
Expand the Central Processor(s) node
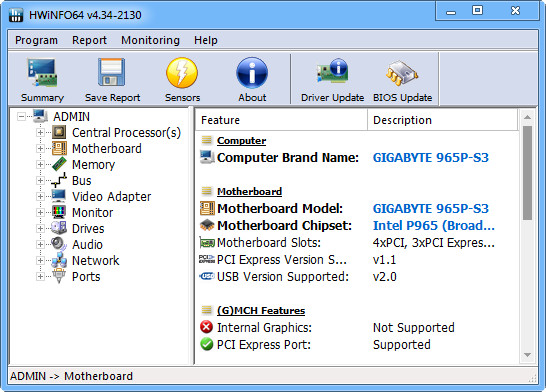pos(40,132)
